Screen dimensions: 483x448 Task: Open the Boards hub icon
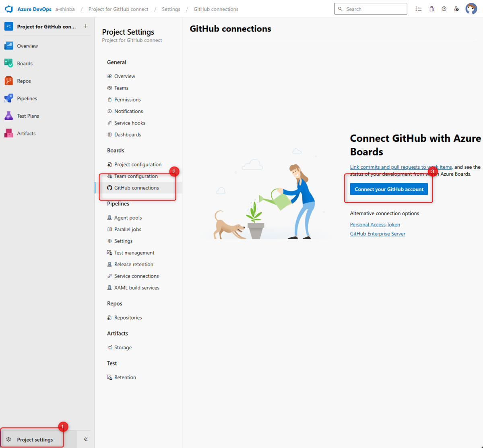[x=9, y=63]
